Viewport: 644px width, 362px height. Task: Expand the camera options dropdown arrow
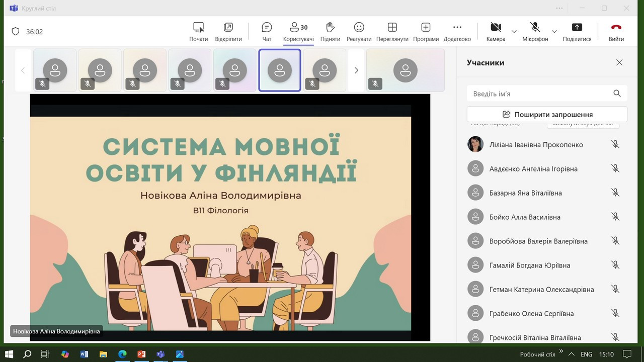tap(514, 32)
